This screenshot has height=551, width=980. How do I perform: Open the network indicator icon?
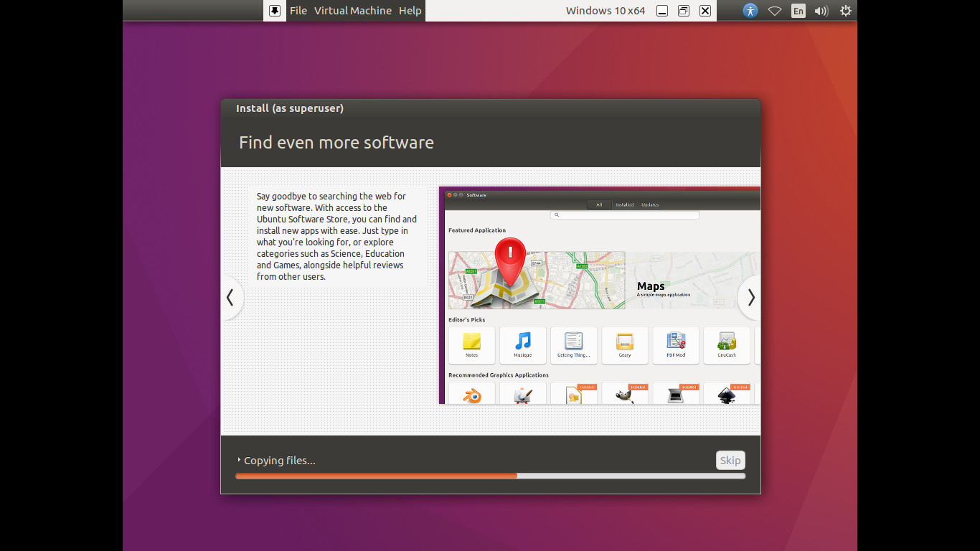(x=775, y=11)
